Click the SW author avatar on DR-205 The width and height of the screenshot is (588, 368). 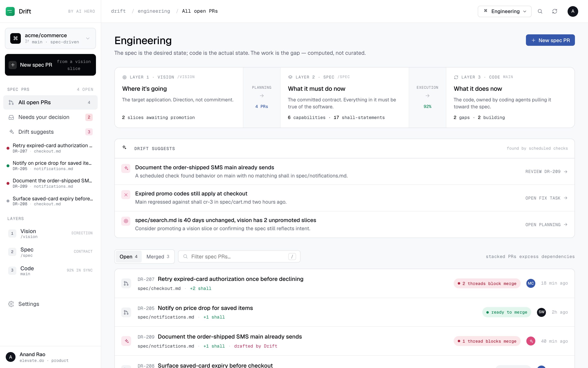[541, 312]
